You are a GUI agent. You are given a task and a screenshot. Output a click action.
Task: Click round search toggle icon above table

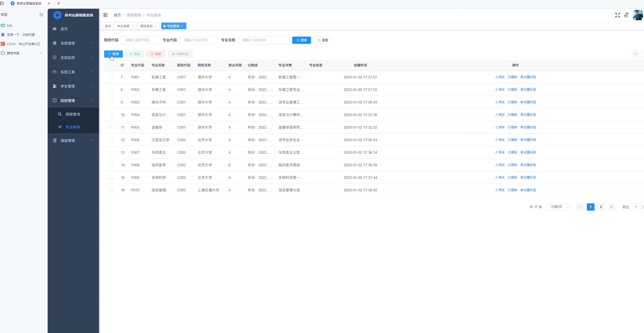[635, 54]
